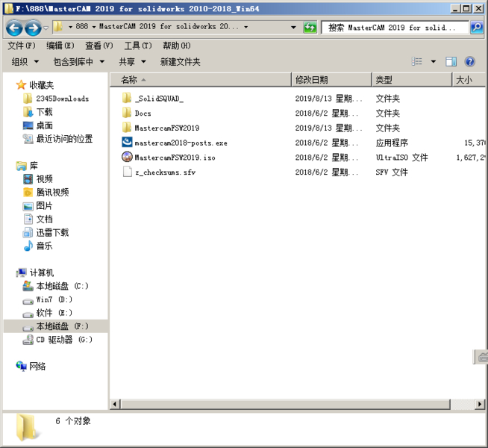
Task: Toggle the preview pane icon
Action: pyautogui.click(x=451, y=62)
